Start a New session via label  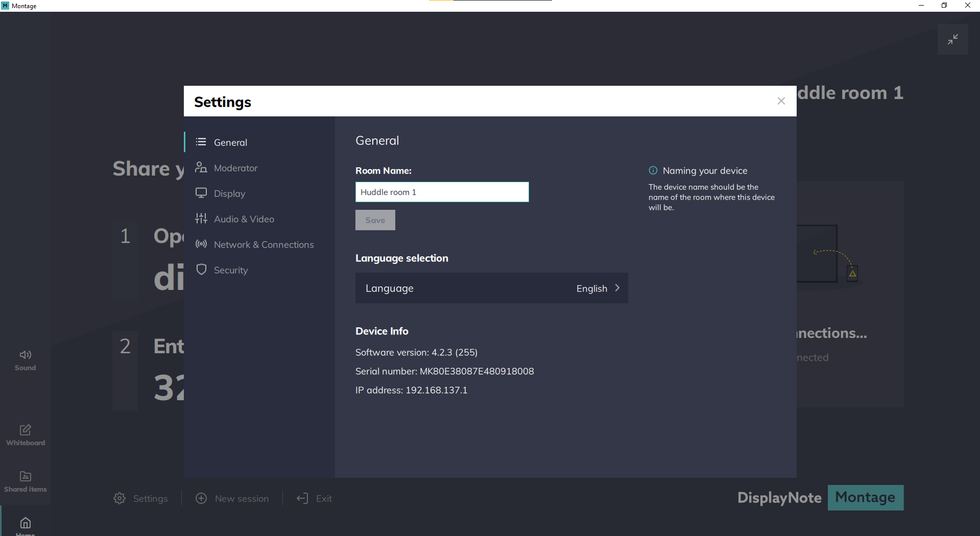point(242,499)
